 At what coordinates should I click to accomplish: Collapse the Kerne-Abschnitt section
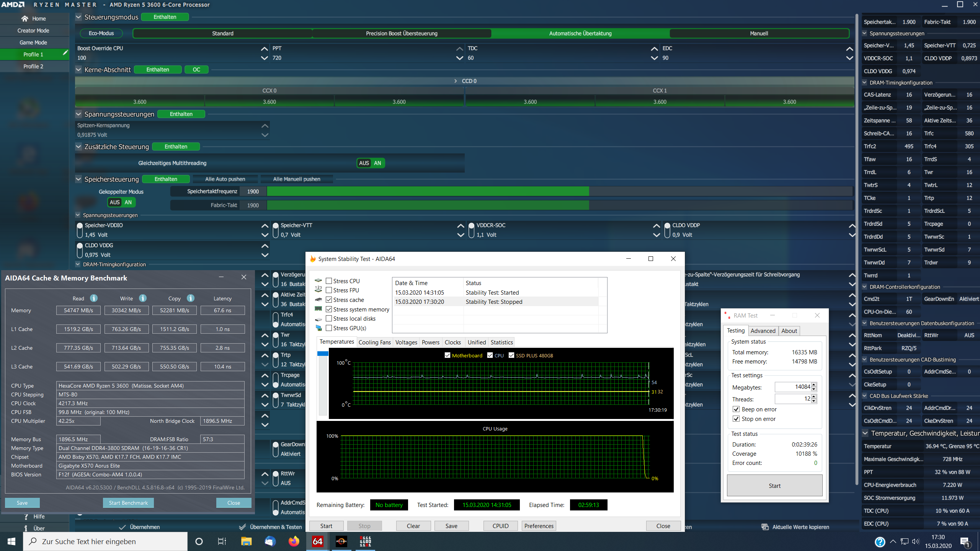point(78,70)
